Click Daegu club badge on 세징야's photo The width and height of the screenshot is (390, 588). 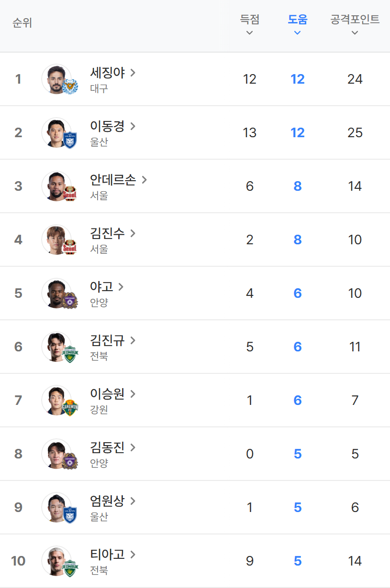coord(70,87)
